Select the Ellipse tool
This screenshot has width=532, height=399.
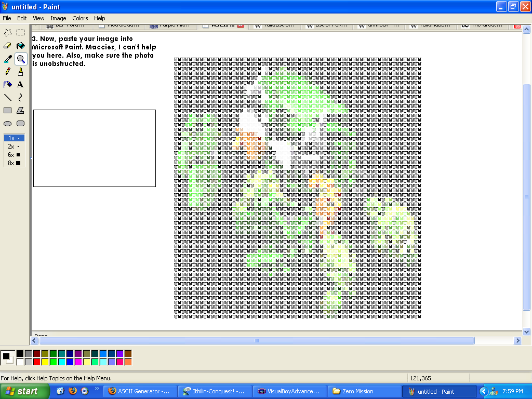[x=8, y=123]
